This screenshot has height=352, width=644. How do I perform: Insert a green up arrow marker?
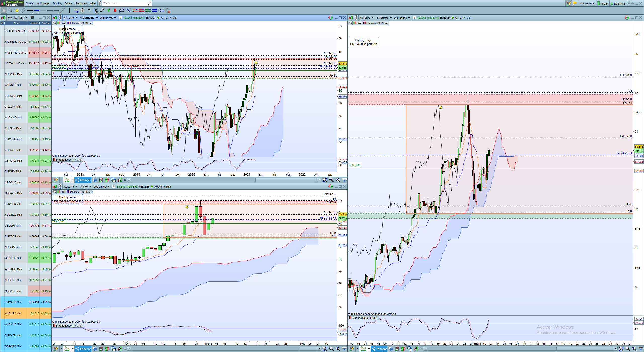[109, 10]
